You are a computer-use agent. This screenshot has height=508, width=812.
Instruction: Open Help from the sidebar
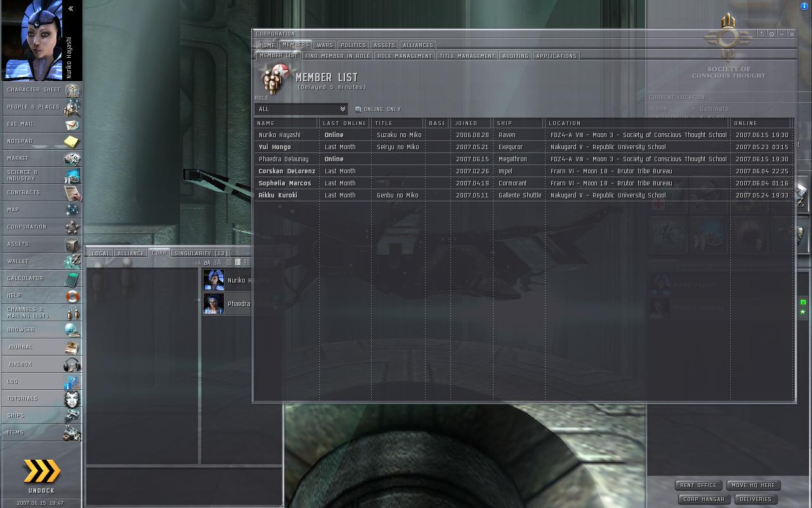41,295
